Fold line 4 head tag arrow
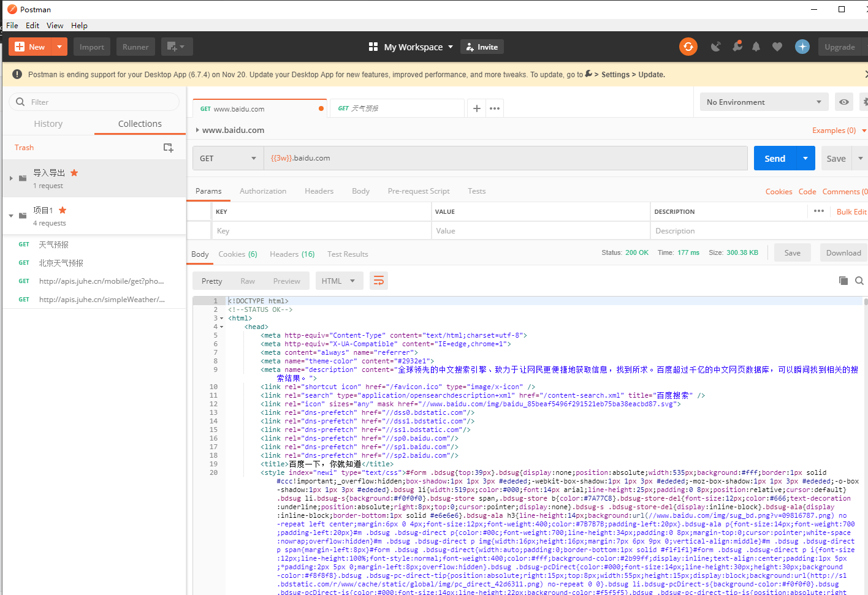 (x=221, y=327)
